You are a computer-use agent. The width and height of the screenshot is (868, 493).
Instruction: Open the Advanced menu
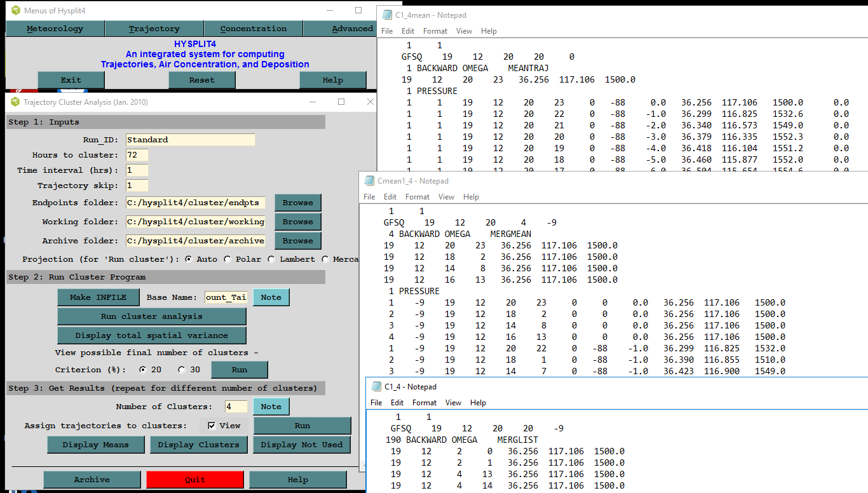pos(340,29)
